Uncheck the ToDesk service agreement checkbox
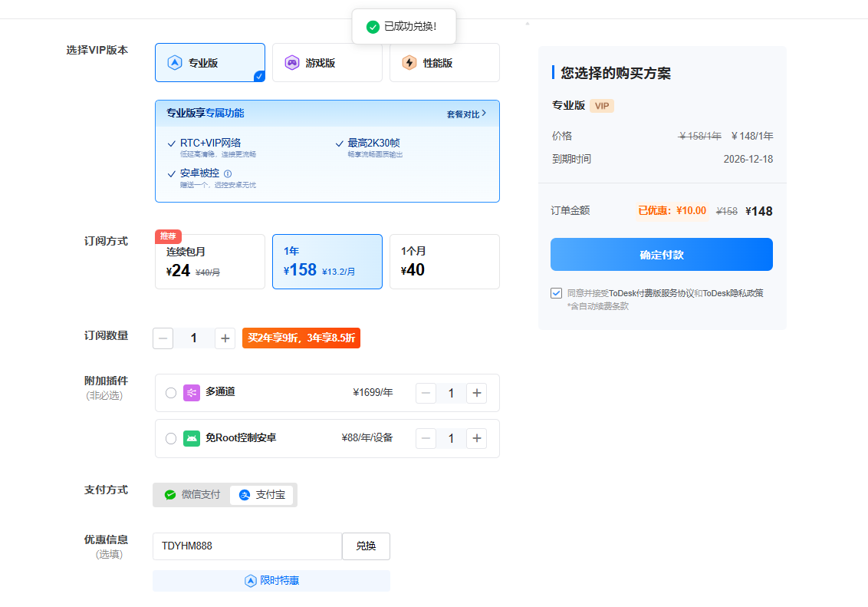The image size is (868, 607). tap(557, 293)
